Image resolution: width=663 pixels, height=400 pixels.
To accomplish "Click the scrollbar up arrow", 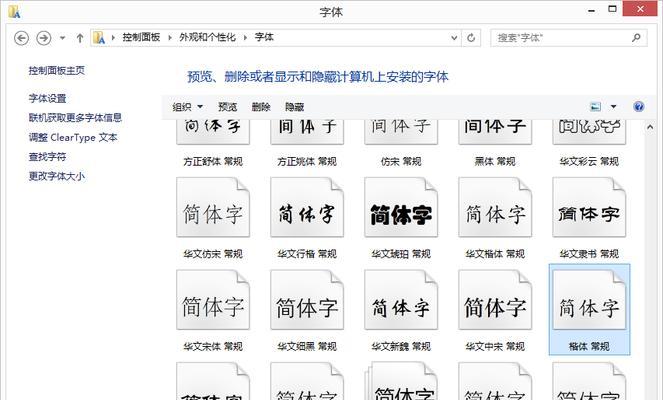I will pos(650,127).
